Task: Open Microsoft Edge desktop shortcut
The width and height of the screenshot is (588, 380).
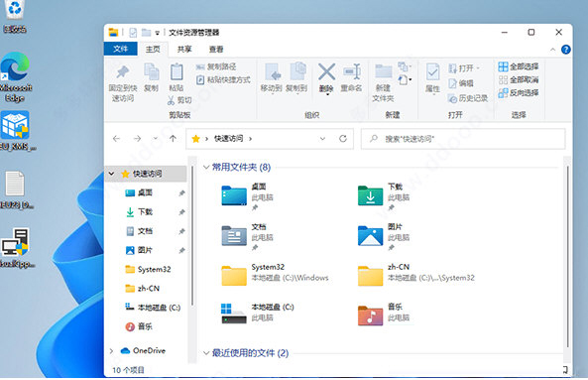Action: point(15,77)
